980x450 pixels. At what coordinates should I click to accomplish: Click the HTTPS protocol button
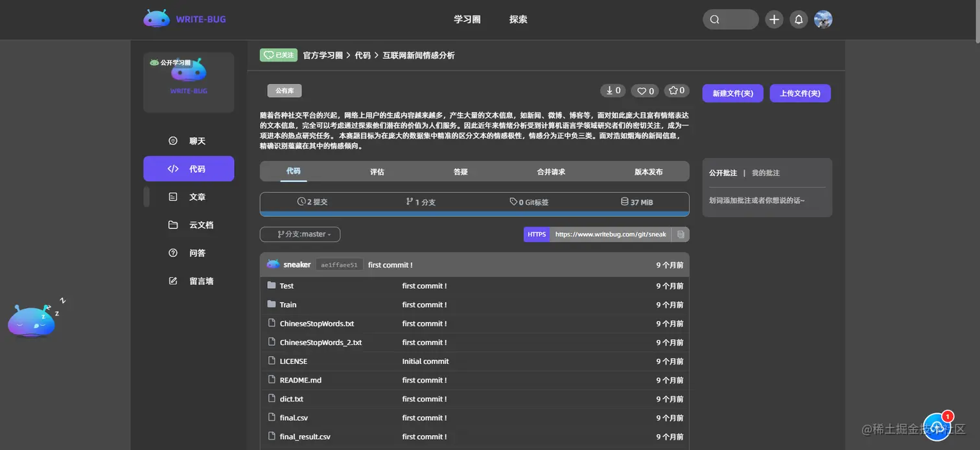(x=537, y=234)
